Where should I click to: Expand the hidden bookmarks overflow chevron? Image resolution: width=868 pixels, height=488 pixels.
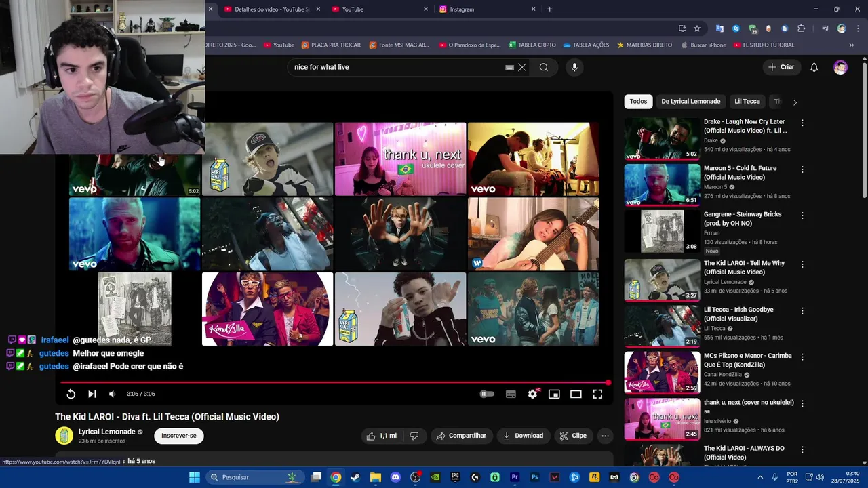click(x=852, y=45)
